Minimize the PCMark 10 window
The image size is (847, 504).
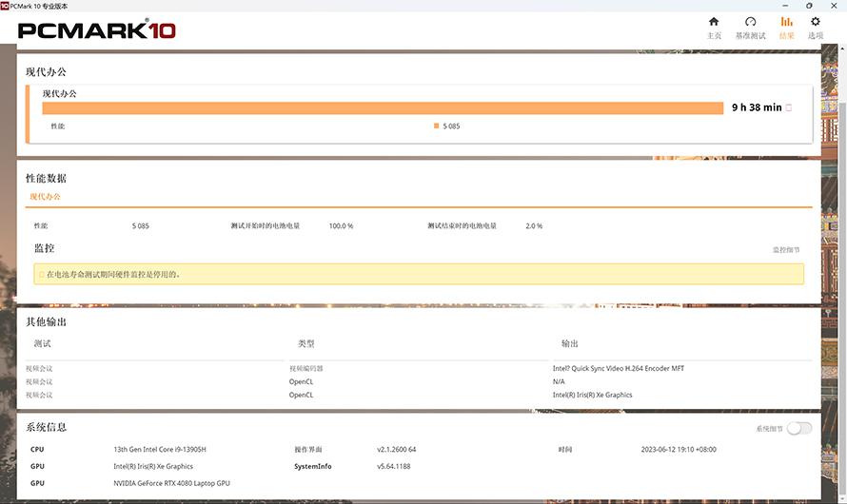(x=785, y=6)
